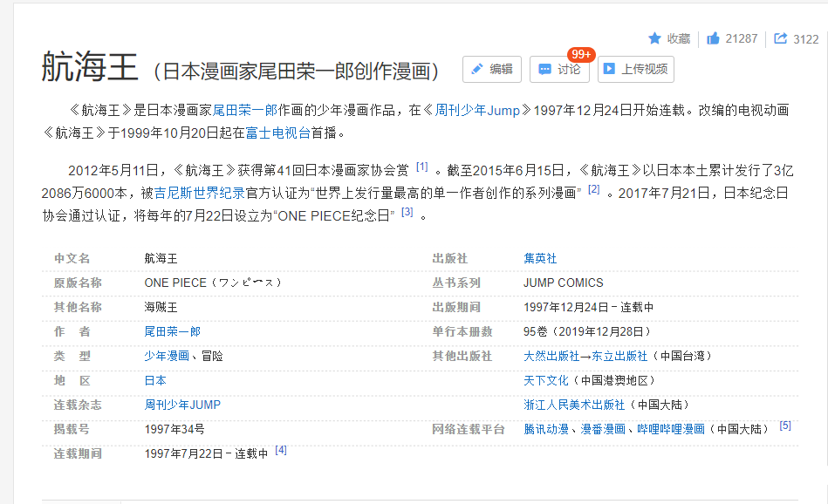Viewport: 828px width, 504px height.
Task: Click the 1997年34号 value
Action: (174, 429)
